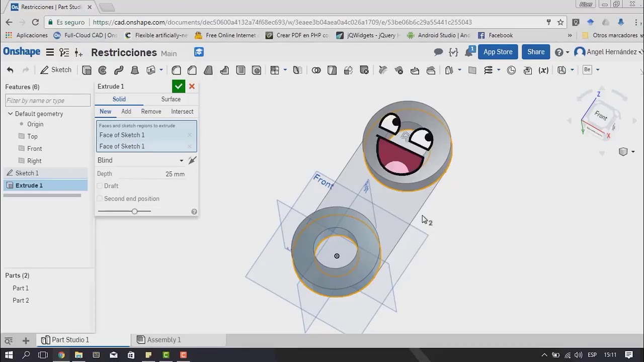This screenshot has width=644, height=362.
Task: Open Angel Hernández account menu
Action: coord(608,52)
